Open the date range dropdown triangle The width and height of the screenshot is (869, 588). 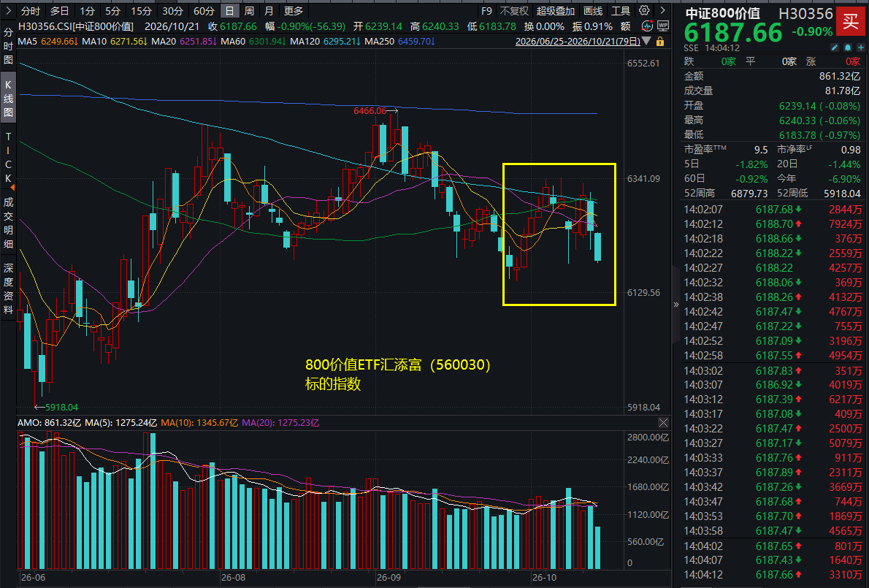(648, 42)
